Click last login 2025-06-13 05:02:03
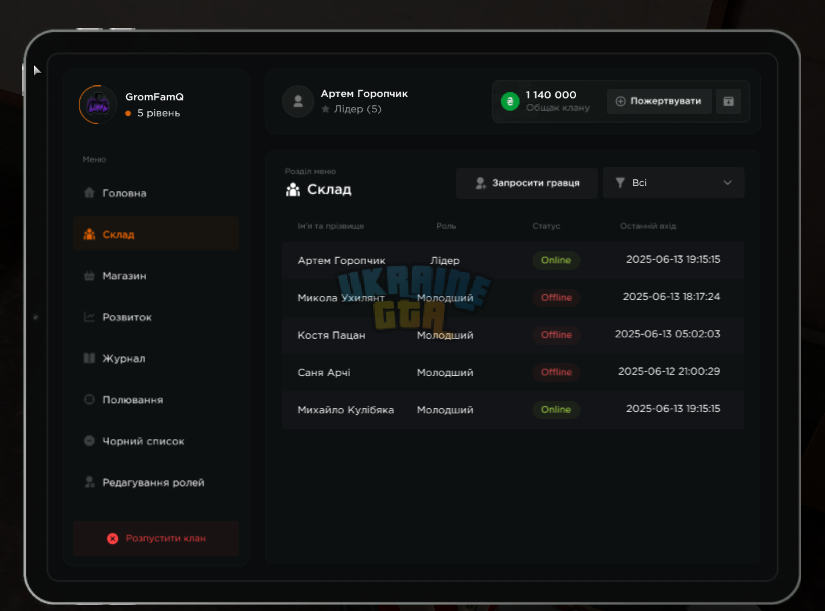This screenshot has height=611, width=825. coord(668,334)
